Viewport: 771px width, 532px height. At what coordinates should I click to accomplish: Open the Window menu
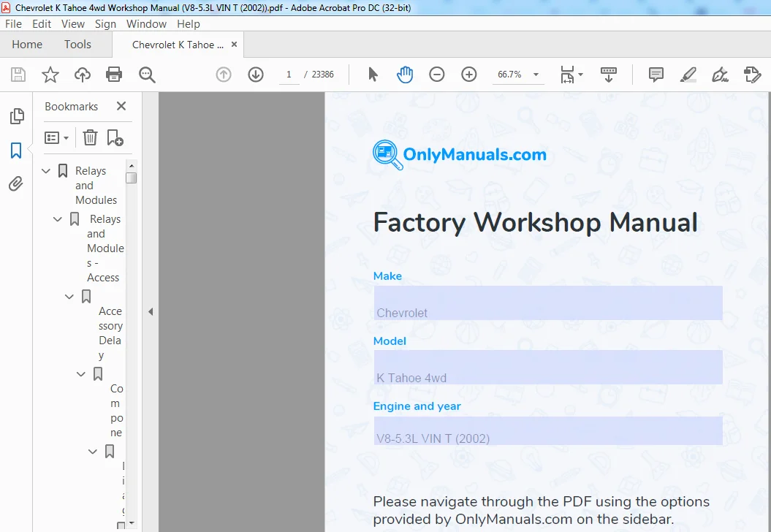(x=147, y=24)
